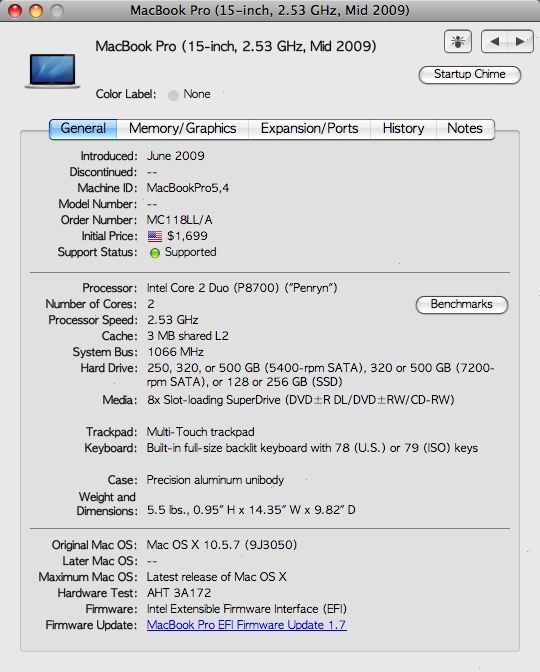Click the spider bug-report icon button
This screenshot has width=540, height=672.
(x=458, y=42)
